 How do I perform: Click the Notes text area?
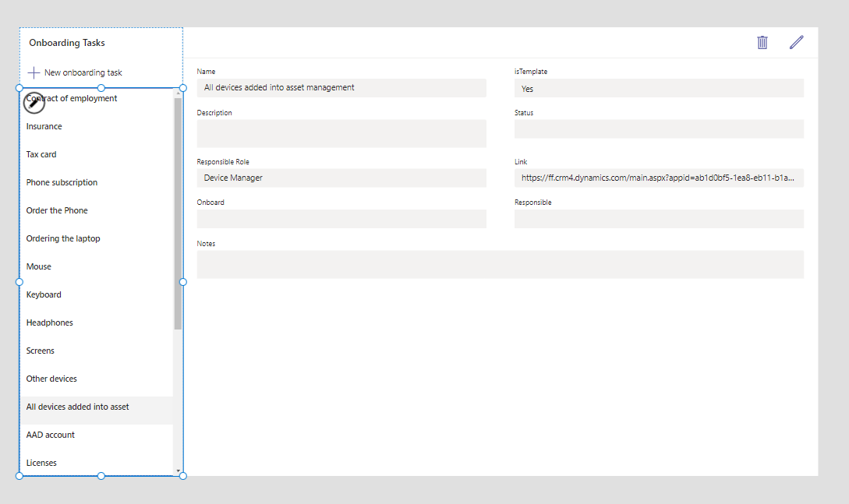tap(500, 264)
